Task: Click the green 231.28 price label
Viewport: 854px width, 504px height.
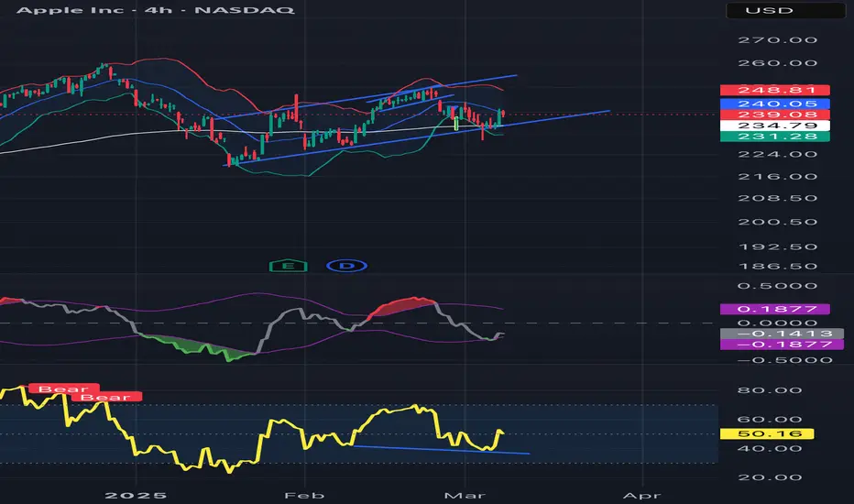Action: [775, 137]
